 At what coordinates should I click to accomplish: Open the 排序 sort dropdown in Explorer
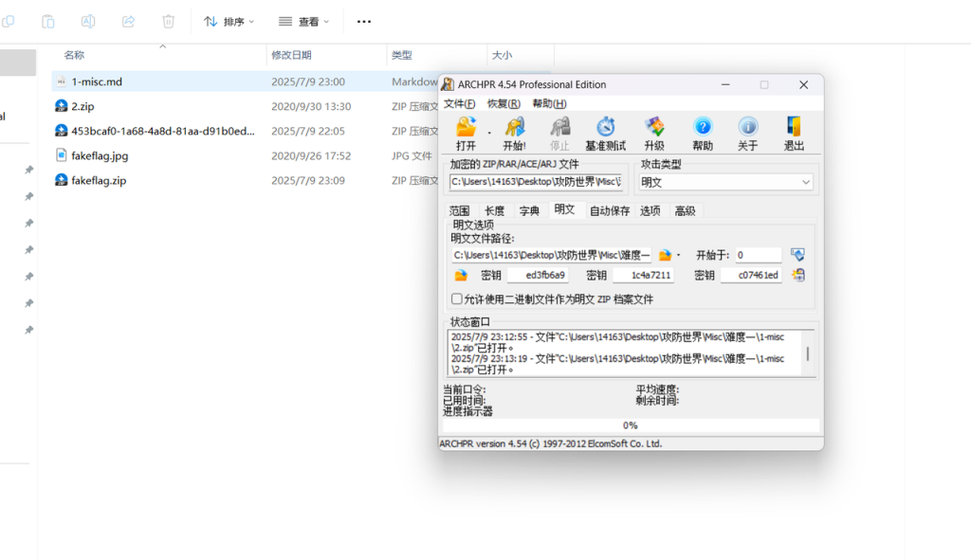coord(229,21)
